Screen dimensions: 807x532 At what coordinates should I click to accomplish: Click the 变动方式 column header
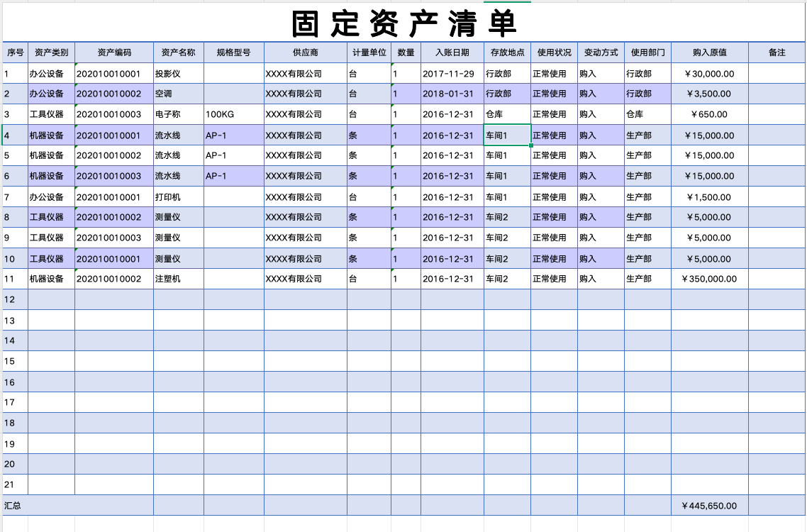[x=601, y=52]
